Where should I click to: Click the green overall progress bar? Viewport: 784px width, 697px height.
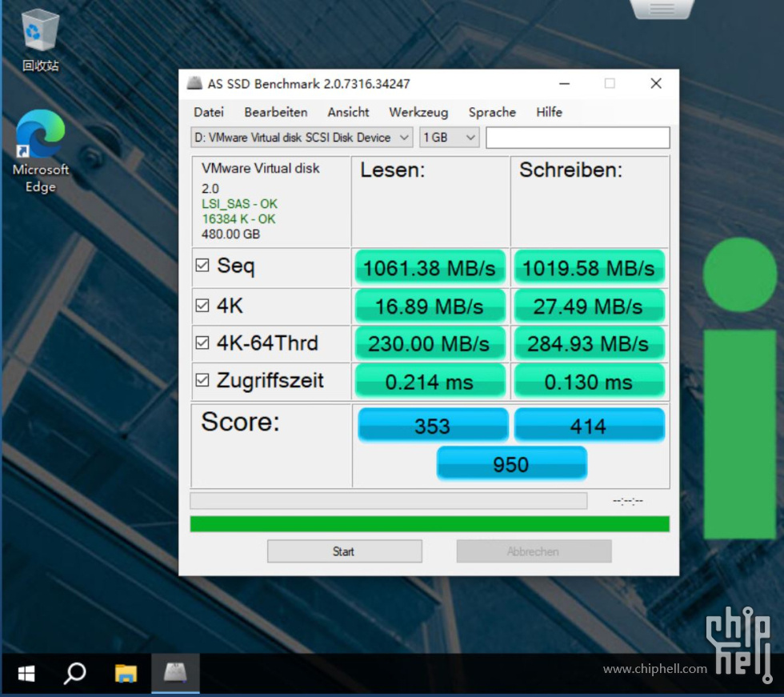[430, 524]
